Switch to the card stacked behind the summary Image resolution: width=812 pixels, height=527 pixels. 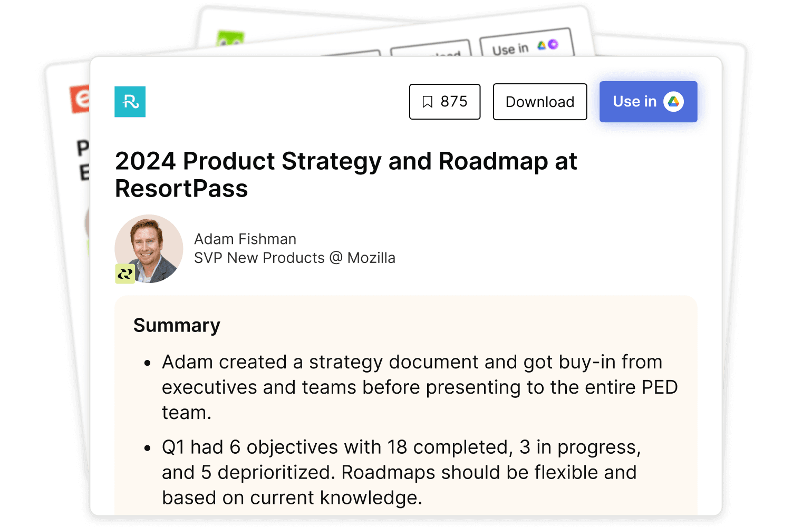pyautogui.click(x=369, y=32)
